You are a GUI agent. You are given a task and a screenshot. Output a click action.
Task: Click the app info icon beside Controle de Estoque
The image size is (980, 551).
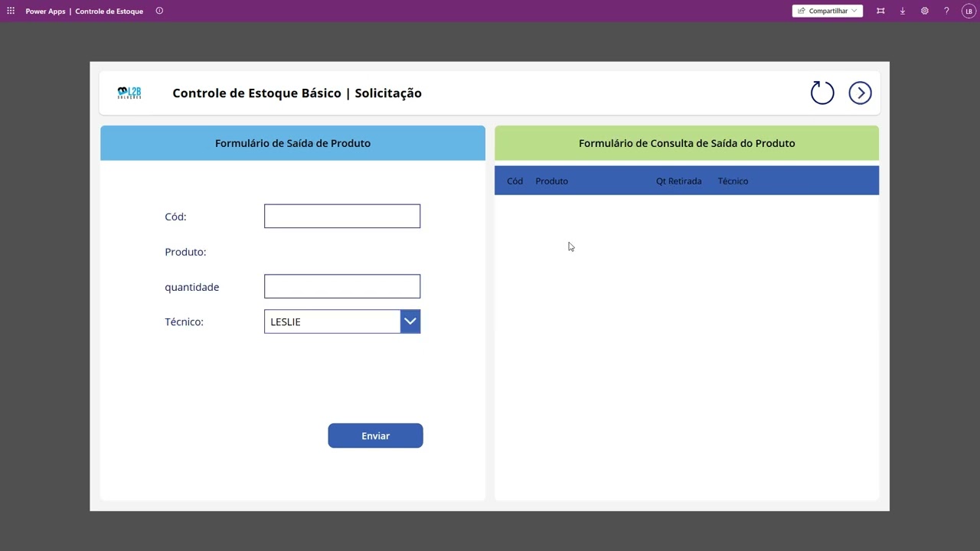pyautogui.click(x=159, y=11)
